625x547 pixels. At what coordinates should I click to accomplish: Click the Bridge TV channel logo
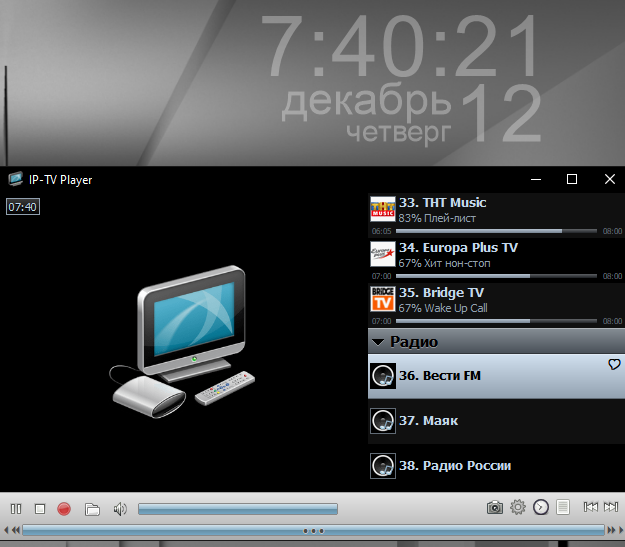tap(383, 299)
